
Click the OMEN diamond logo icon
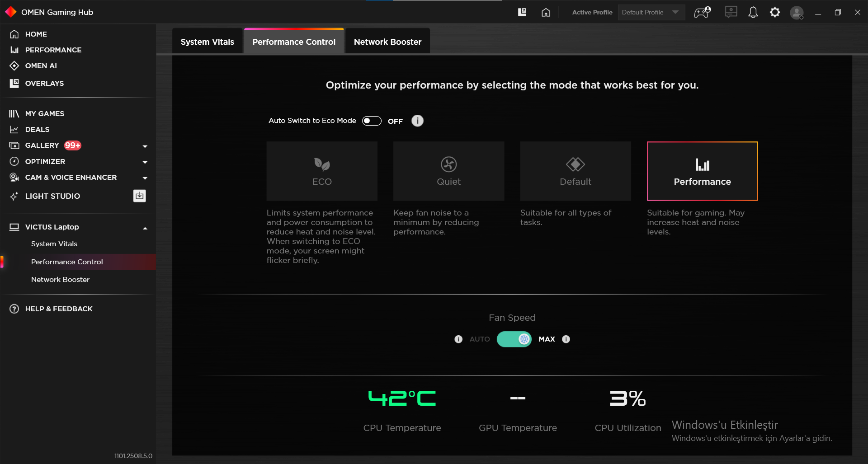(x=11, y=12)
